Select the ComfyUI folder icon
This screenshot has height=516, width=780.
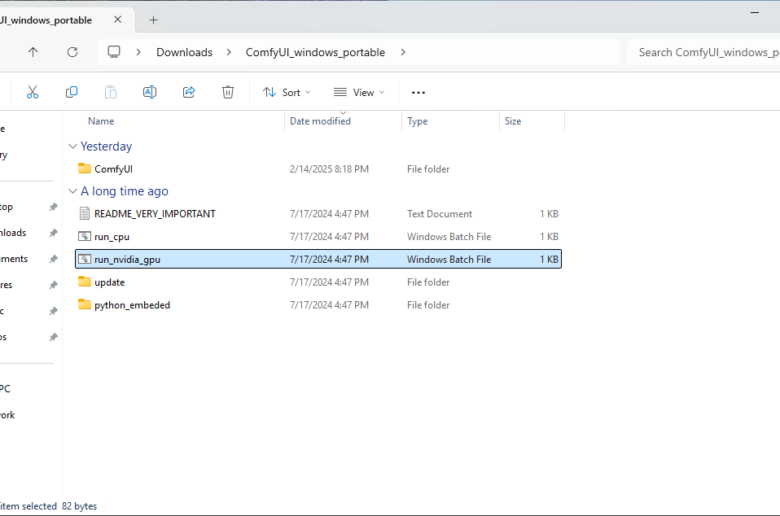[85, 169]
